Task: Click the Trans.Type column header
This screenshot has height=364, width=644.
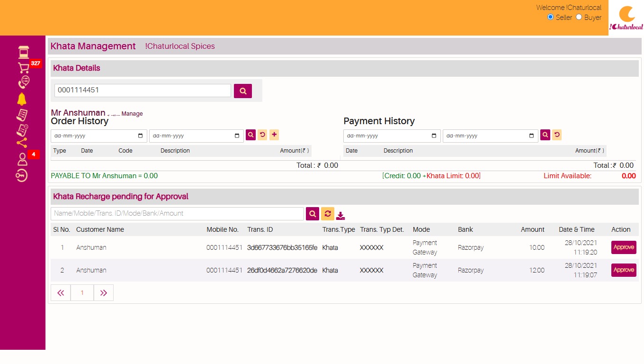Action: point(339,229)
